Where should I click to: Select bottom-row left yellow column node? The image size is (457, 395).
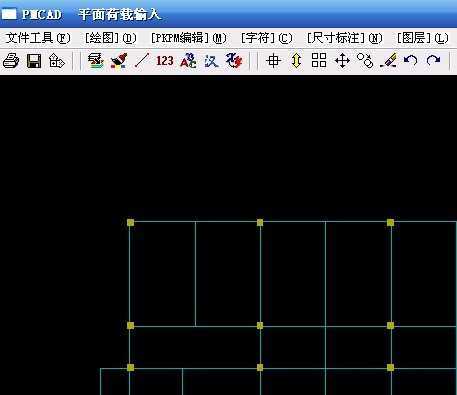(x=130, y=367)
